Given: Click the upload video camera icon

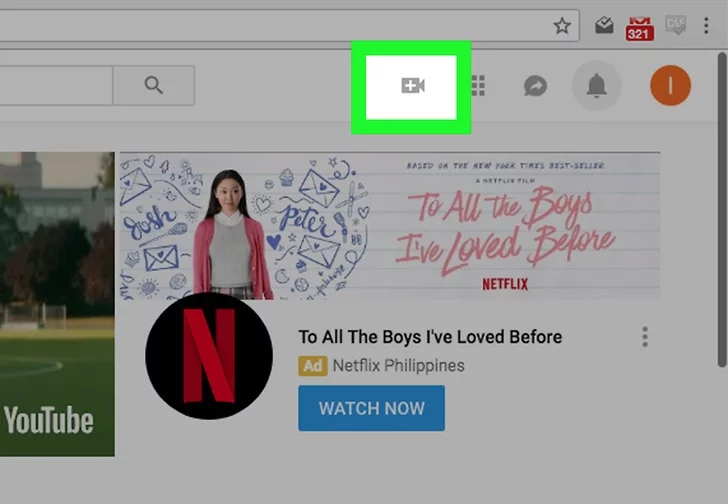Looking at the screenshot, I should pos(412,87).
